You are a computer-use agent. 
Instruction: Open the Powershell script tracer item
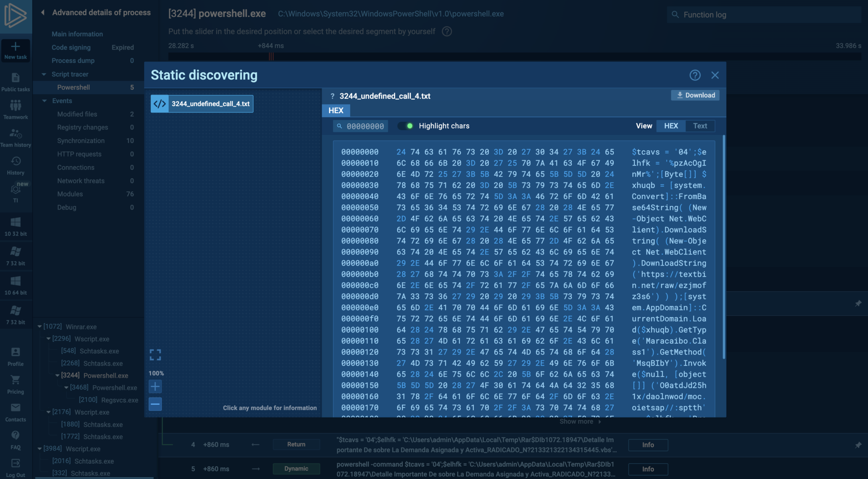(73, 87)
